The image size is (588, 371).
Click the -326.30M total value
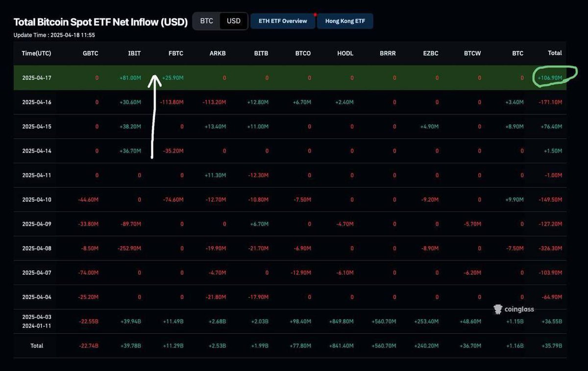(x=550, y=248)
